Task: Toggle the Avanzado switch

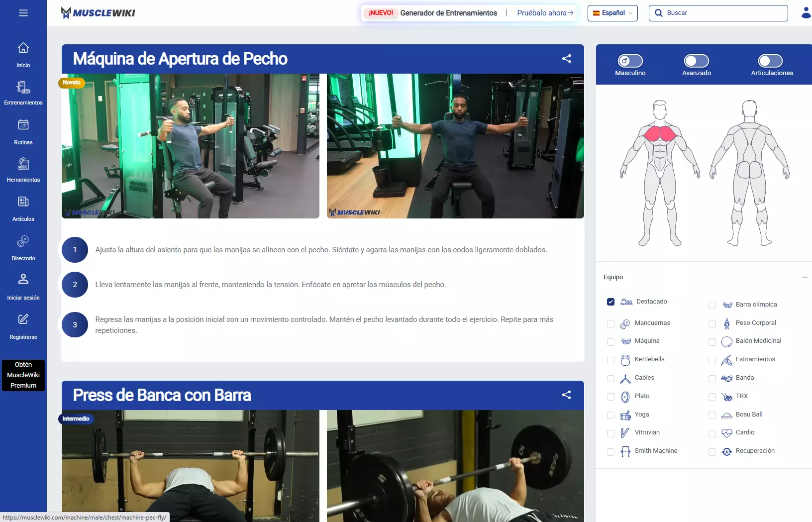Action: tap(697, 61)
